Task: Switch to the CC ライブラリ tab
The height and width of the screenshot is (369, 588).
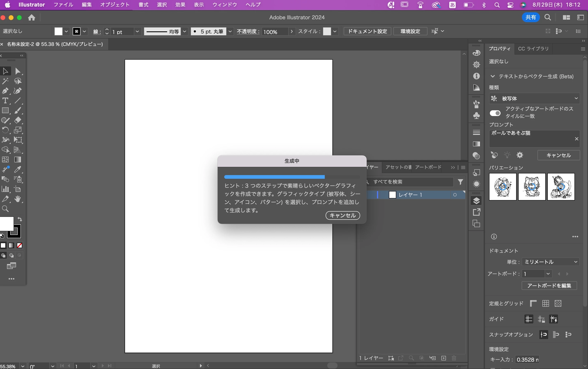Action: tap(533, 49)
